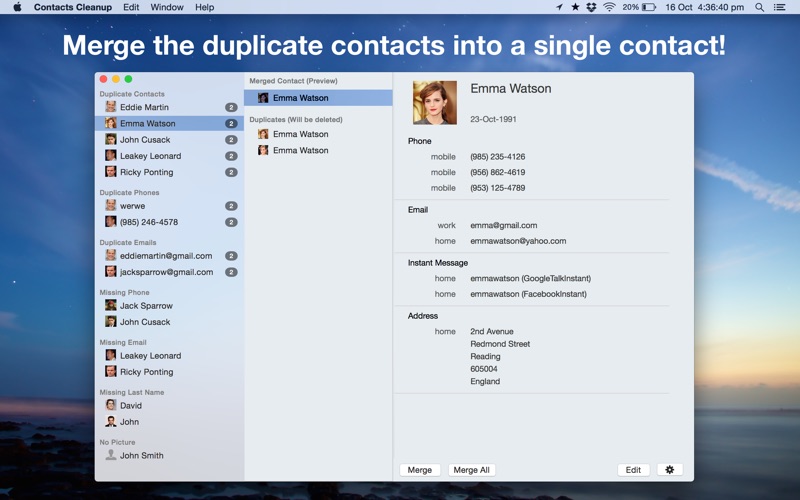Click the date and time in the menu bar

point(705,7)
